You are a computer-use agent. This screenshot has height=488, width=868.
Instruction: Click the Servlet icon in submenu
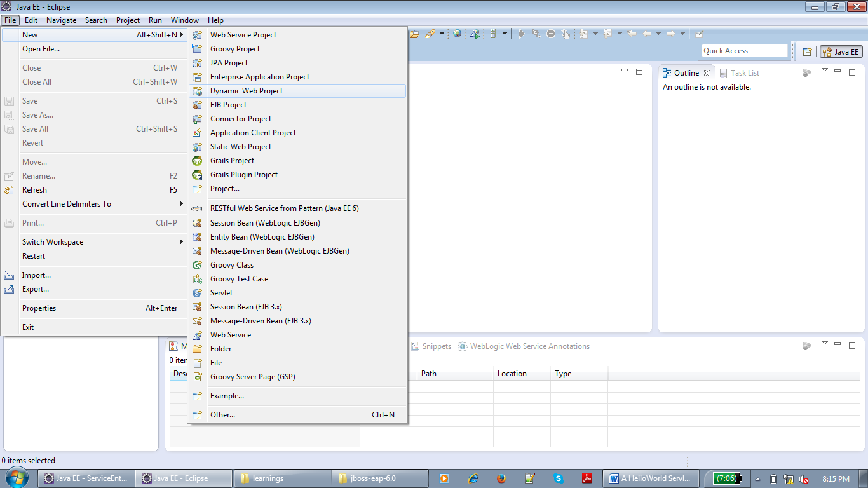pyautogui.click(x=198, y=293)
